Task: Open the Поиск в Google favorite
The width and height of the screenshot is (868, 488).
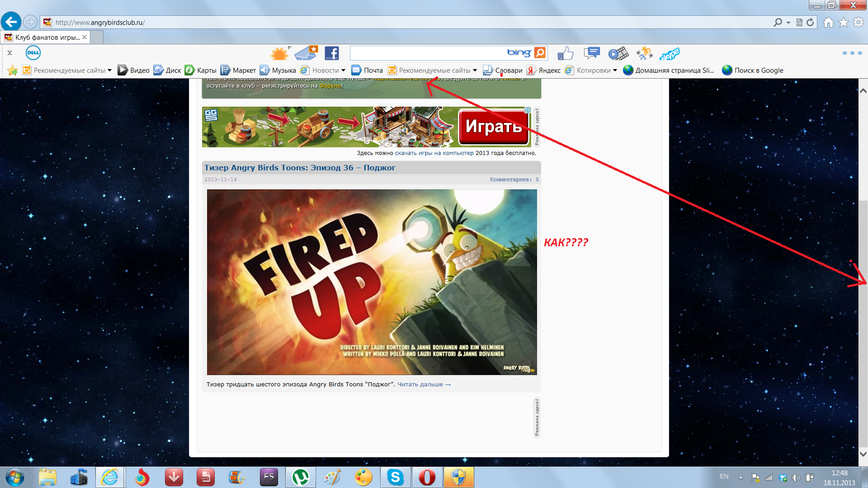Action: [753, 70]
